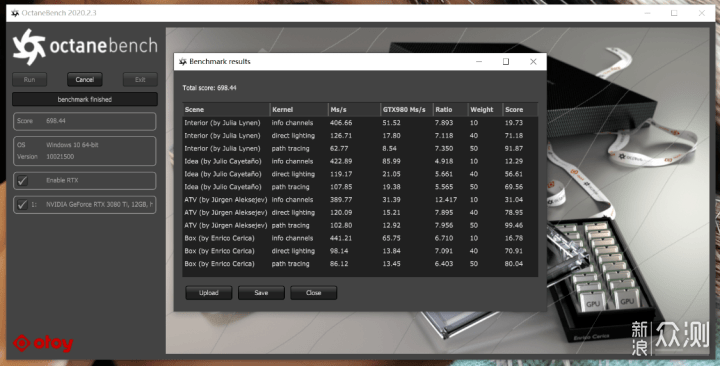Select Interior path tracing row

click(x=360, y=148)
